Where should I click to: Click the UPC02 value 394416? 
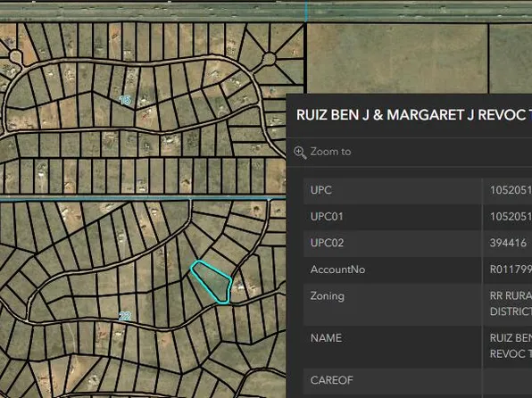tap(508, 243)
